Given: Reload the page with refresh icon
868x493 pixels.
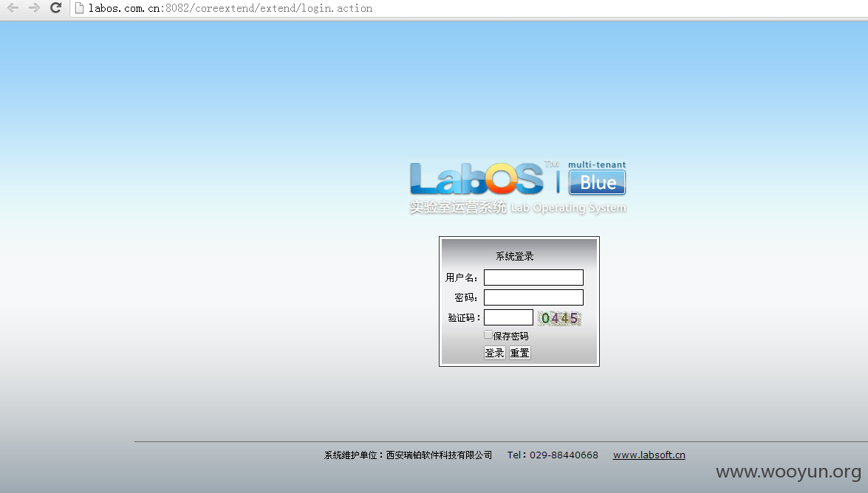Looking at the screenshot, I should 55,7.
